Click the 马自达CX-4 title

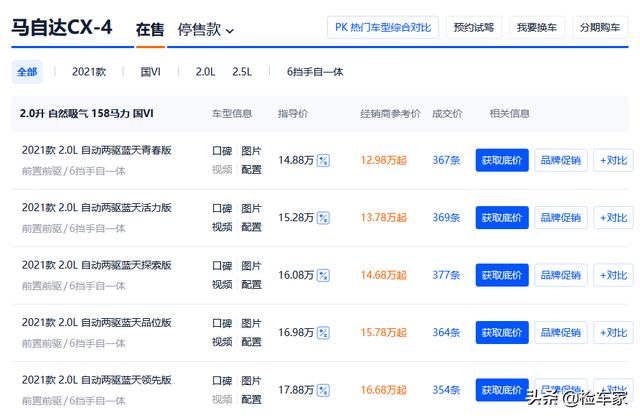pyautogui.click(x=62, y=27)
